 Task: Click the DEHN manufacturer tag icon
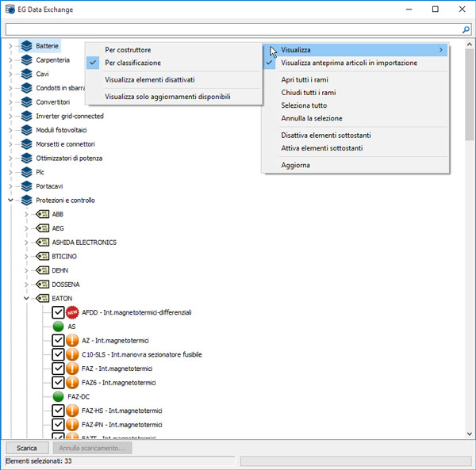[x=43, y=270]
